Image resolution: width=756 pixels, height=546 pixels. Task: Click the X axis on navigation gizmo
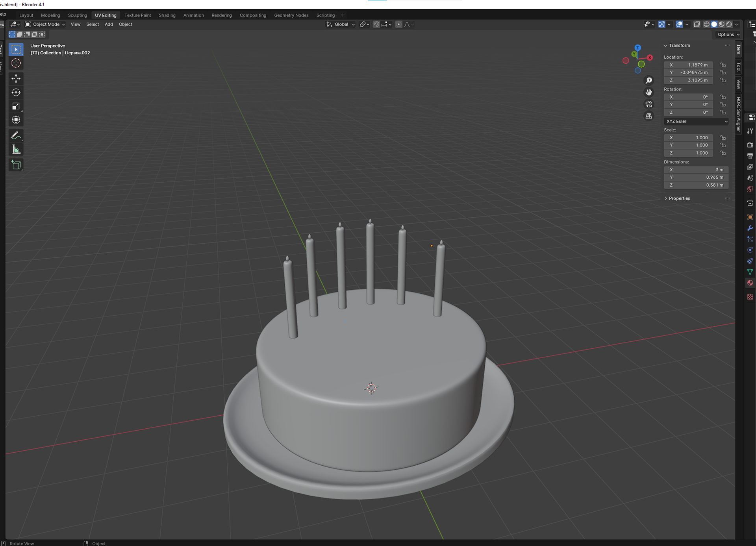click(x=650, y=57)
